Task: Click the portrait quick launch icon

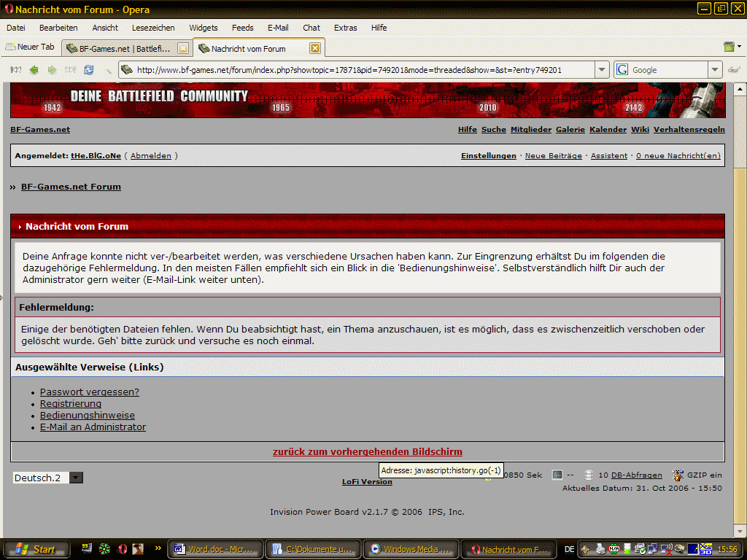Action: [x=138, y=549]
